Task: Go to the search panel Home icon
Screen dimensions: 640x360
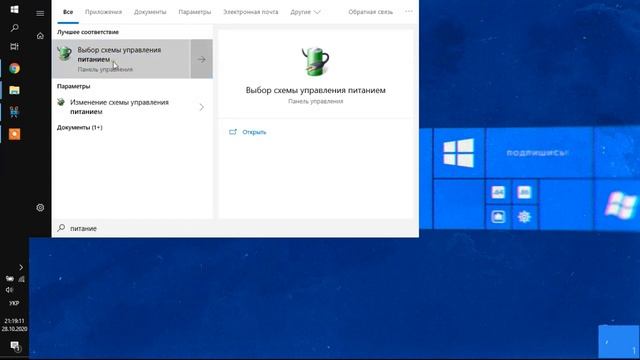Action: point(40,36)
